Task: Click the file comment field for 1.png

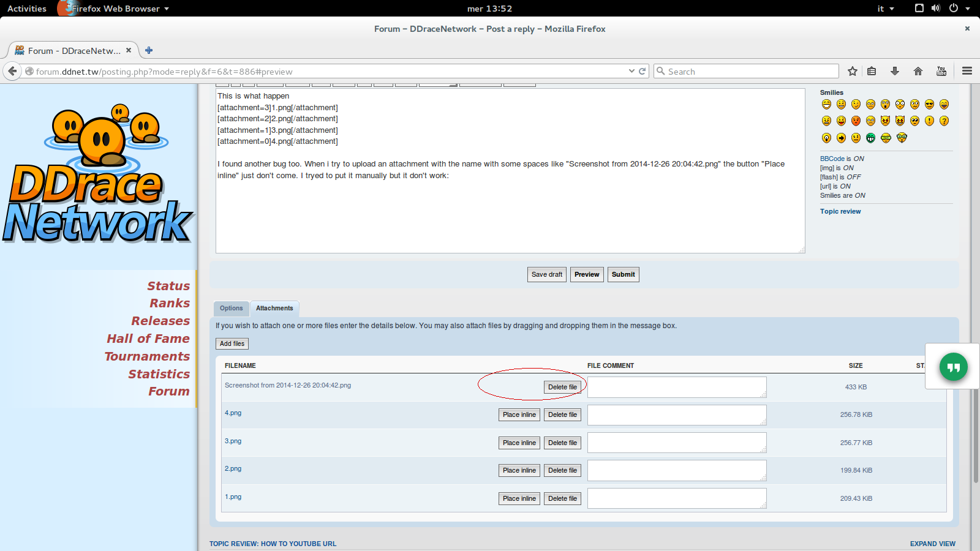Action: 676,498
